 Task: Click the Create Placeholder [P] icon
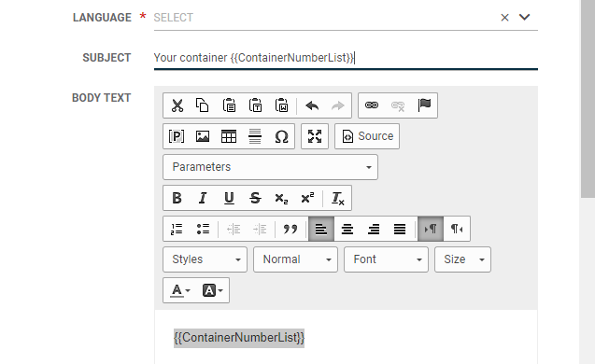pos(177,136)
